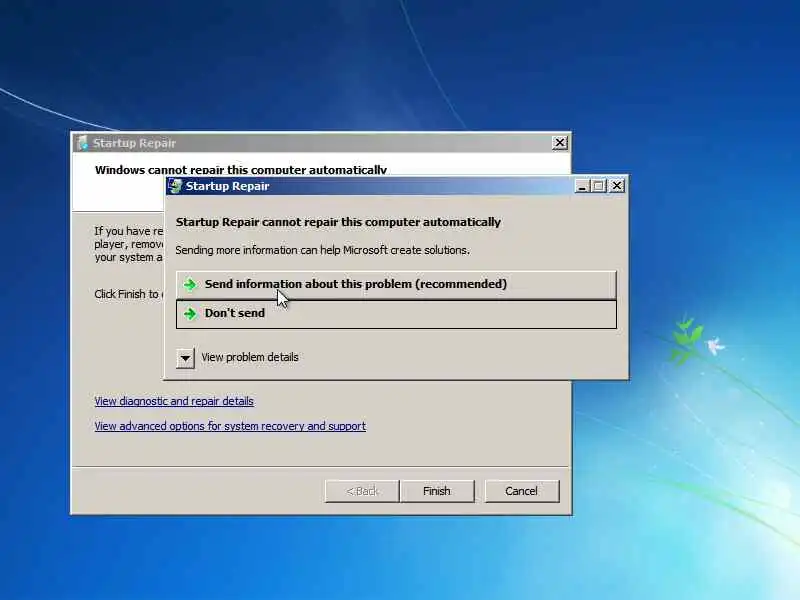Open View diagnostic and repair details link
The image size is (800, 600).
point(174,401)
